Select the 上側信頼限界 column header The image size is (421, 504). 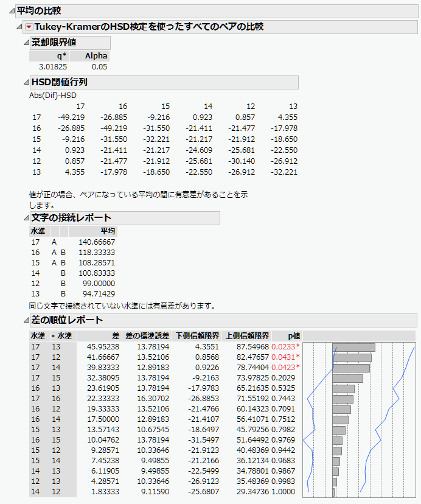(x=247, y=336)
